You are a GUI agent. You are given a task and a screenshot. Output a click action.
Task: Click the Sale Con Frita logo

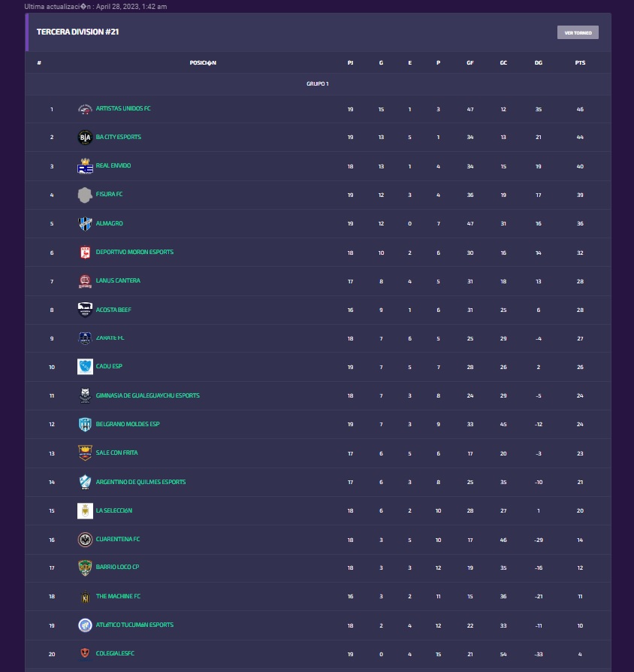coord(85,453)
